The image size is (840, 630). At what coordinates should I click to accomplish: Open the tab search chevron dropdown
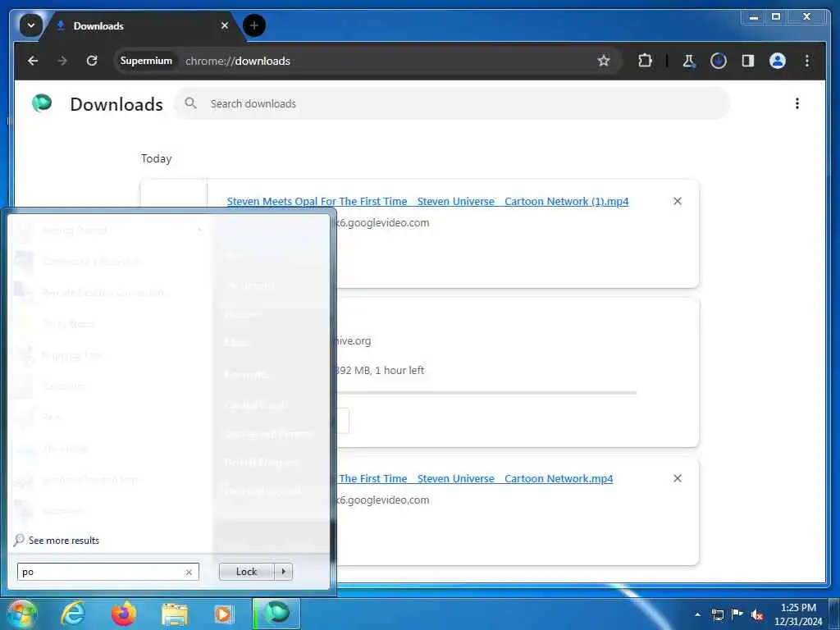coord(31,25)
